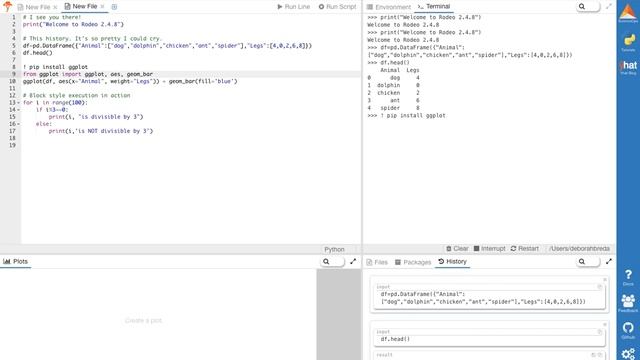
Task: Switch to the Packages tab
Action: tap(413, 262)
